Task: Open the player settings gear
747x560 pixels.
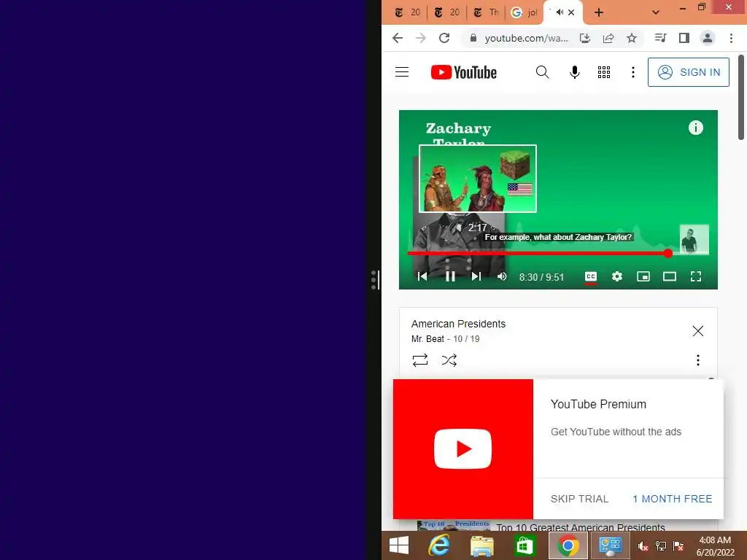Action: click(617, 276)
